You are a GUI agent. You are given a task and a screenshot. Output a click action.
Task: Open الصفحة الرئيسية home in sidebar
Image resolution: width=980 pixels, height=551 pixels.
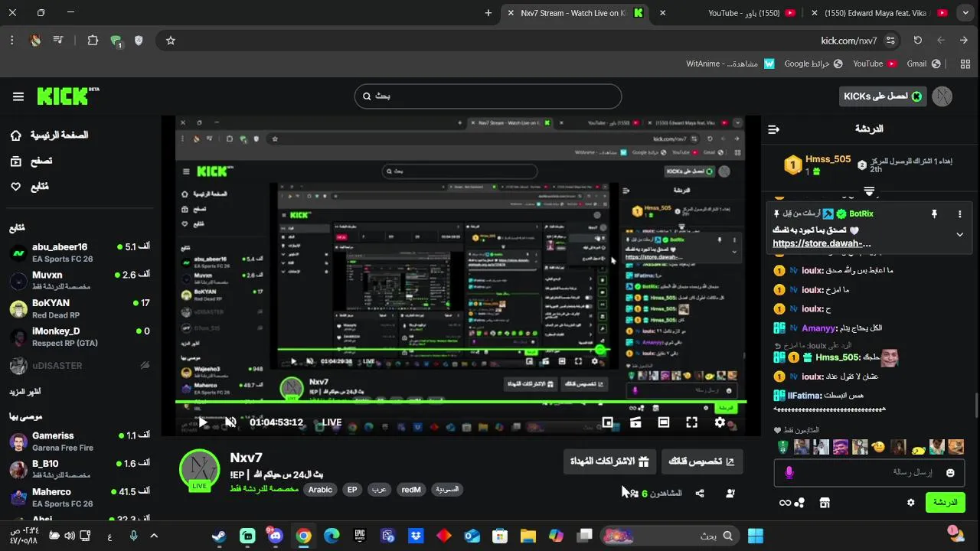pos(49,135)
